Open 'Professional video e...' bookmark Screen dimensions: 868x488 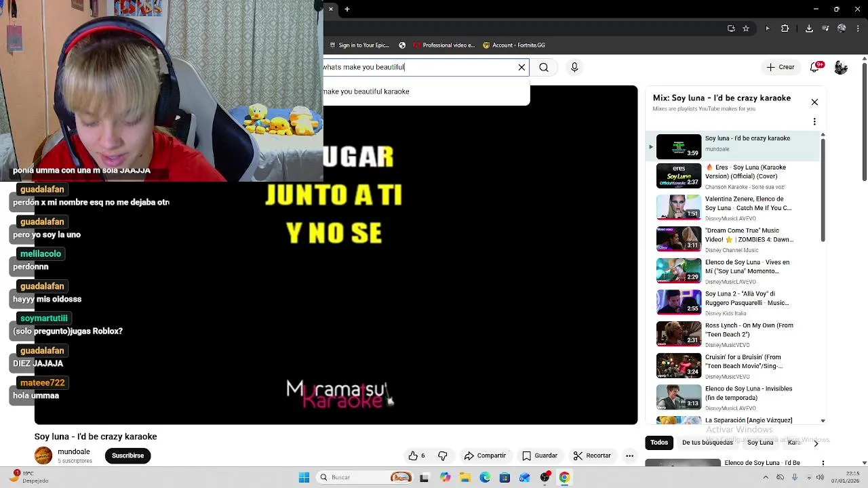[x=443, y=45]
